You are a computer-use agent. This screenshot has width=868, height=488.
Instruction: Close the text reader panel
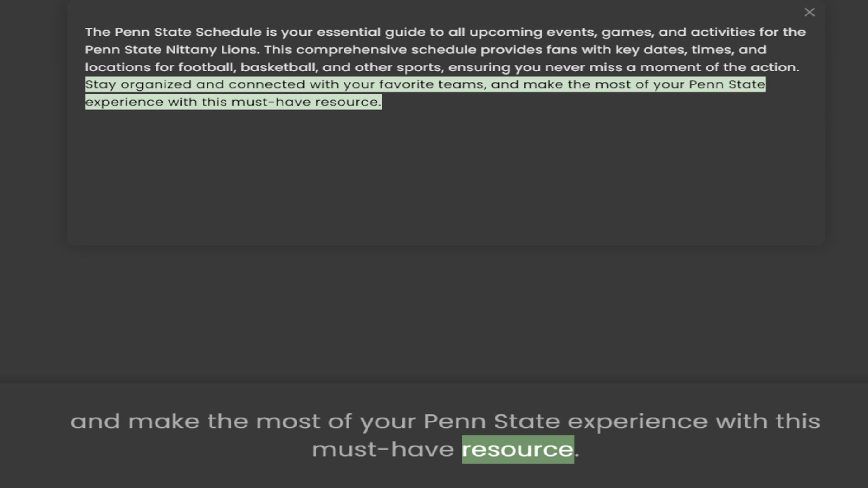809,12
